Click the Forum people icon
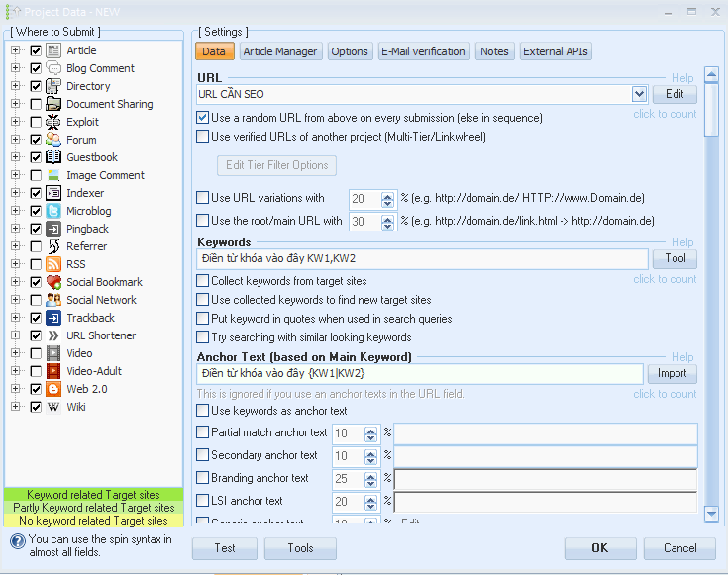Screen dimensions: 728x575 (x=53, y=140)
